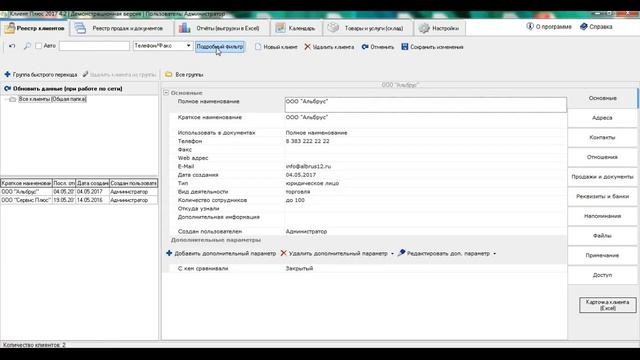The image size is (640, 360).
Task: Click Редактировать доп. параметр icon
Action: click(x=401, y=253)
